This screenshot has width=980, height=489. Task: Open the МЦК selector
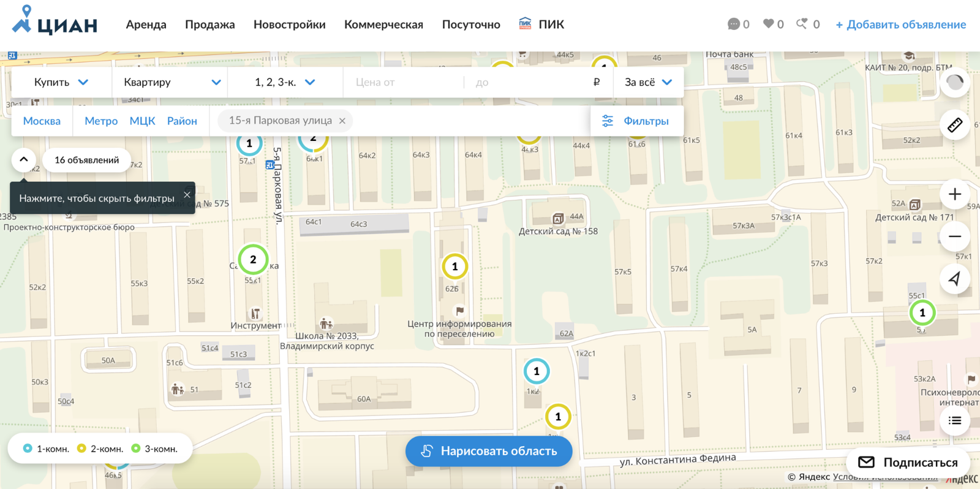[x=142, y=121]
